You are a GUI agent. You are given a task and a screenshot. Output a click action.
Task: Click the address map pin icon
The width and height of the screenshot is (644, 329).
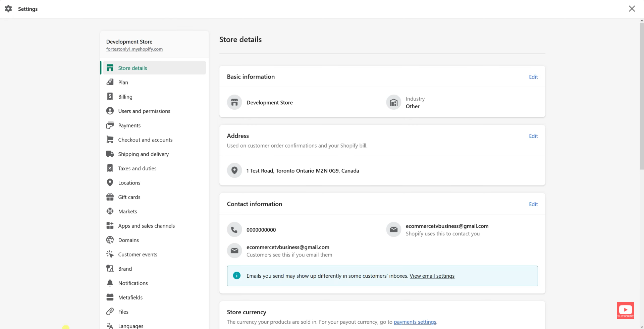click(234, 170)
